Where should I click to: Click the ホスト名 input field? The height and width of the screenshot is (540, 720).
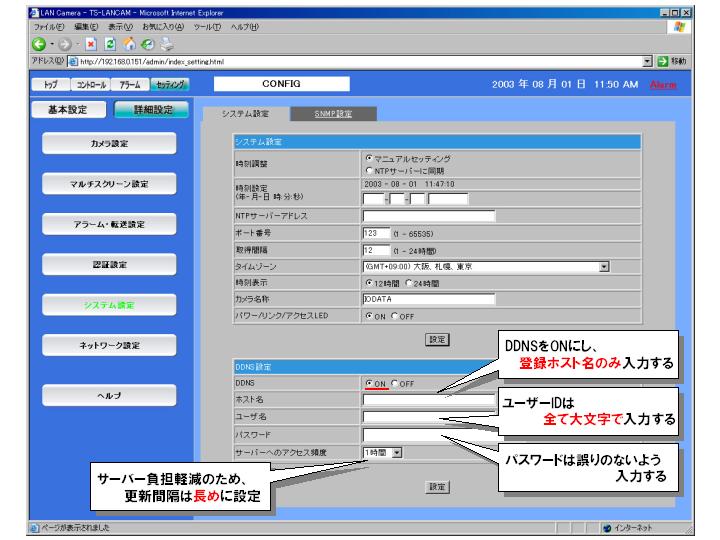[430, 399]
